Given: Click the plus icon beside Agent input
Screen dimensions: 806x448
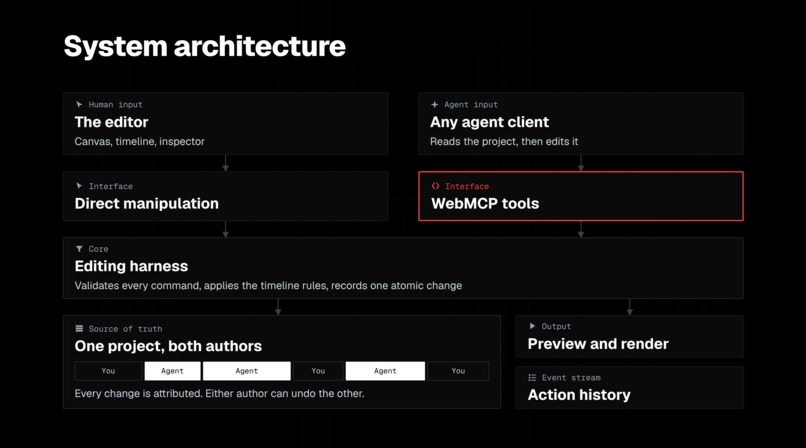Looking at the screenshot, I should coord(434,104).
